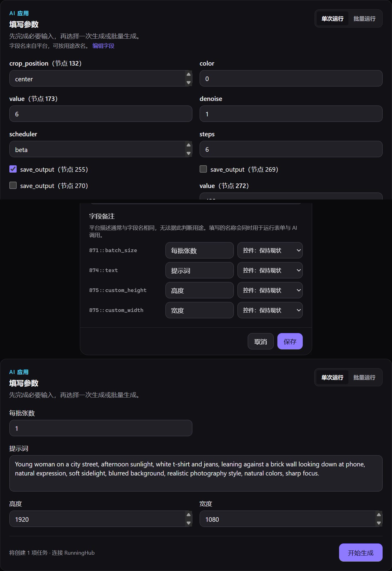Click the 871::batch_size label text
392x571 pixels.
(x=113, y=250)
